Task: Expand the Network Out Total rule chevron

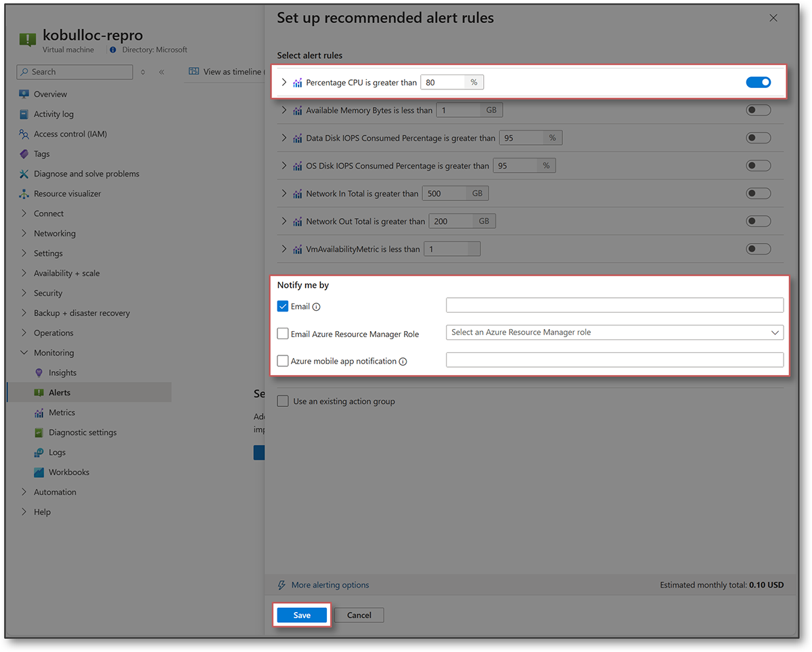Action: 284,221
